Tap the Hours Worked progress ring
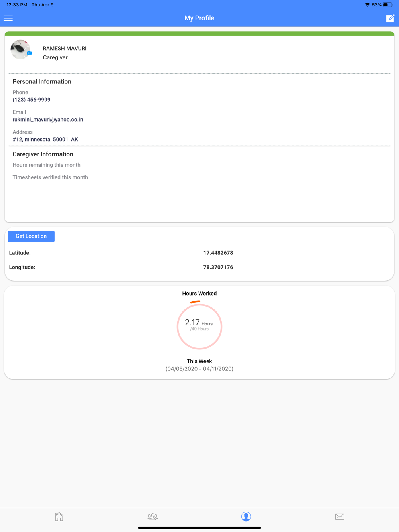The width and height of the screenshot is (399, 532). pyautogui.click(x=199, y=326)
